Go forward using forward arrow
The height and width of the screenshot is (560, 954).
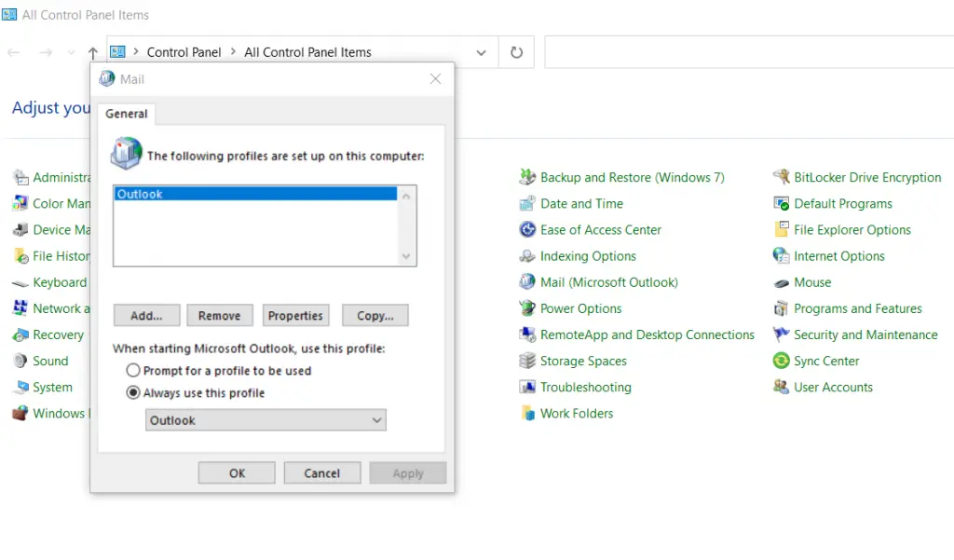pos(46,53)
